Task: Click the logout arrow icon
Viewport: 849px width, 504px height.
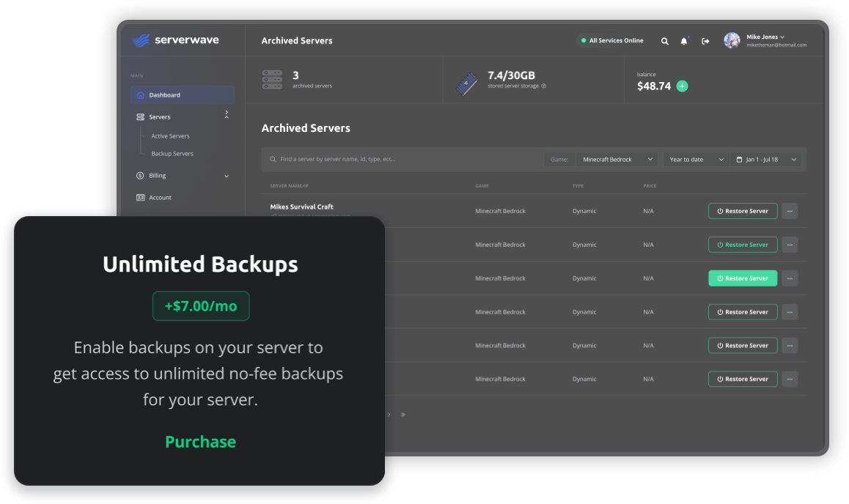Action: coord(705,41)
